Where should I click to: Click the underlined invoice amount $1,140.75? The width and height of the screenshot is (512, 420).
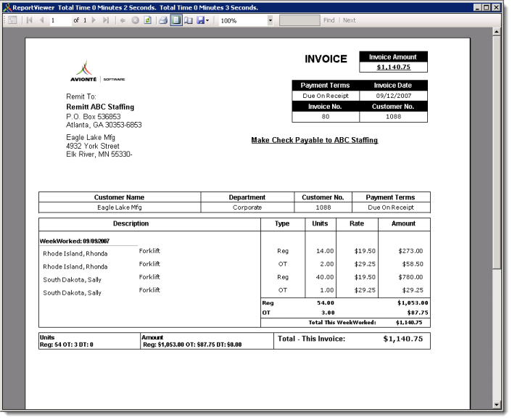pos(394,67)
